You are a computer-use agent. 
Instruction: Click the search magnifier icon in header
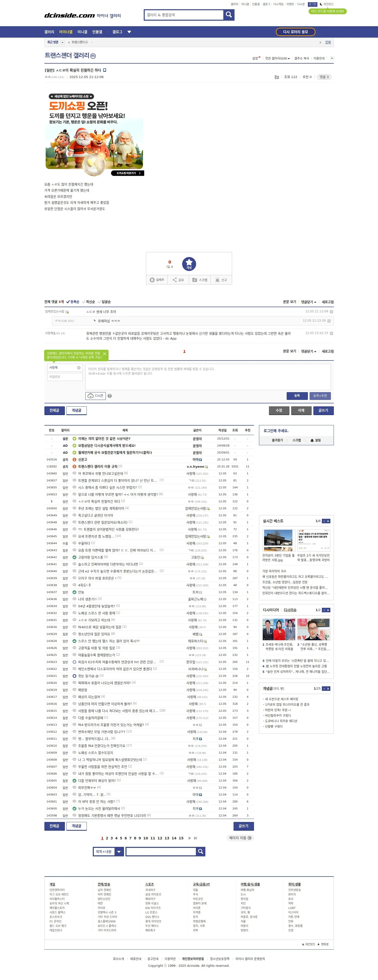pyautogui.click(x=228, y=14)
